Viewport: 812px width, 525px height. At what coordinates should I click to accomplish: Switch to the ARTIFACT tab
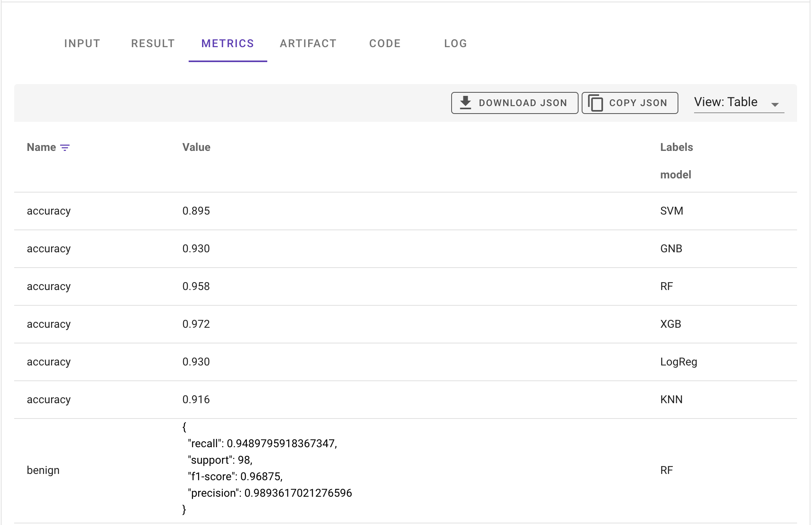pyautogui.click(x=308, y=43)
